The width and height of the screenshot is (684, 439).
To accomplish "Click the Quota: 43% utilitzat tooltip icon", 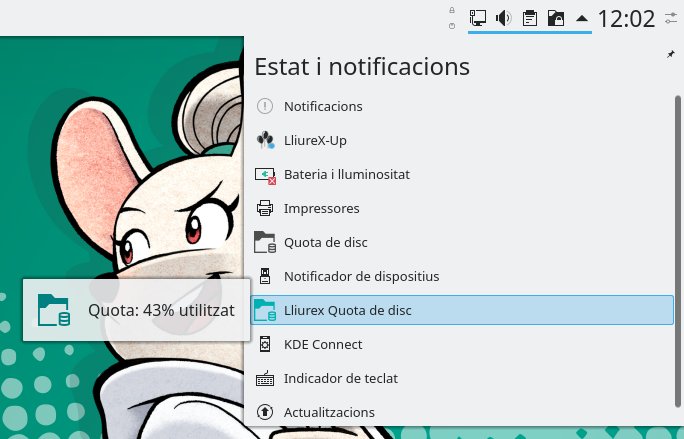I will (x=53, y=310).
